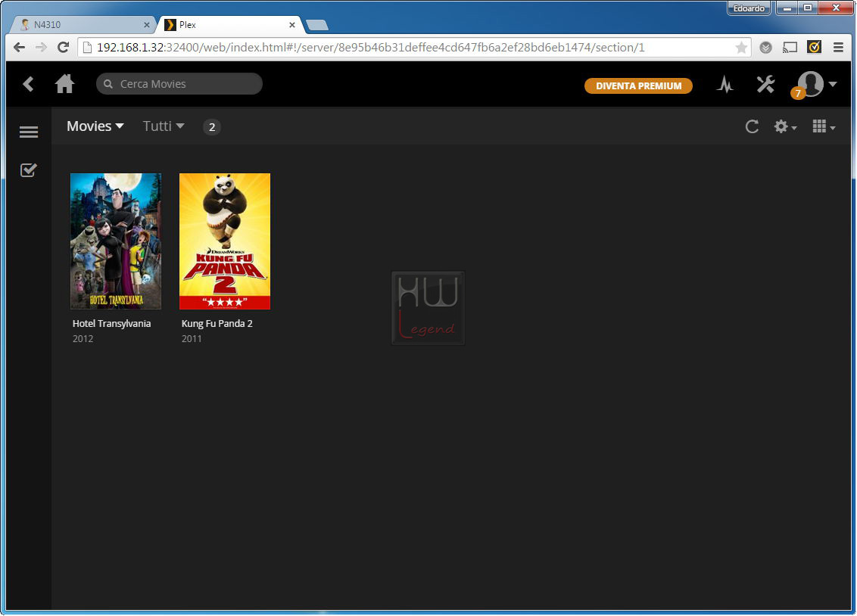The image size is (857, 616).
Task: Open the user account avatar menu
Action: pyautogui.click(x=816, y=84)
